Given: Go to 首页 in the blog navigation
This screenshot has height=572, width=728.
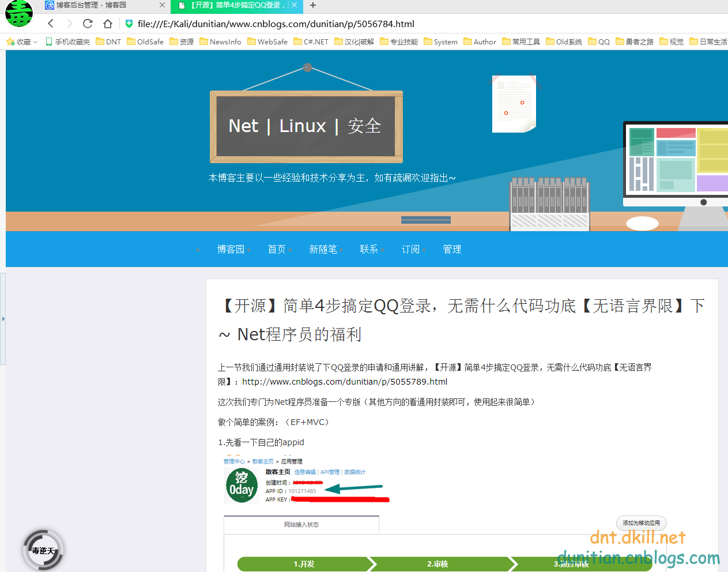Looking at the screenshot, I should (x=277, y=249).
